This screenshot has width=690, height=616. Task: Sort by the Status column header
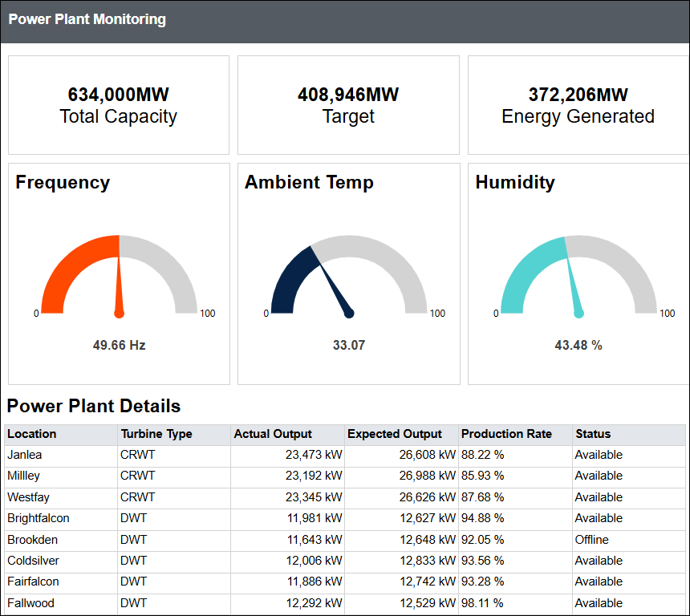[x=629, y=434]
